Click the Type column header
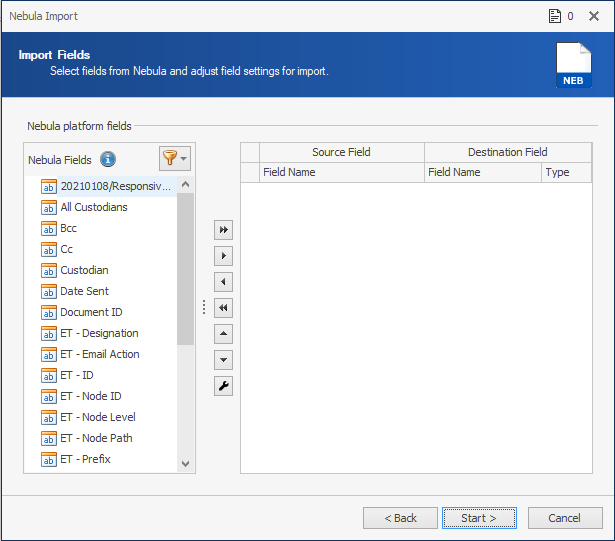This screenshot has height=541, width=615. tap(566, 172)
